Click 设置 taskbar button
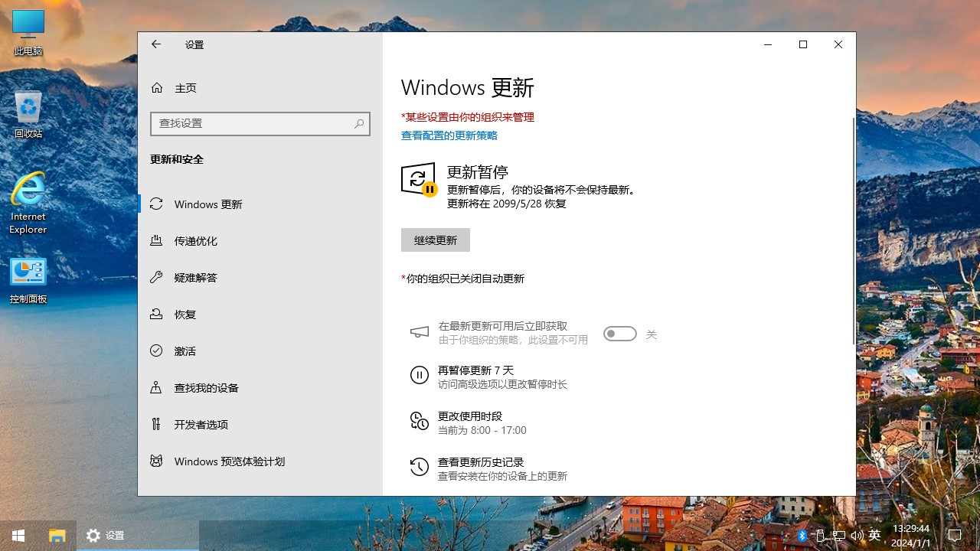Viewport: 980px width, 551px height. pyautogui.click(x=138, y=536)
